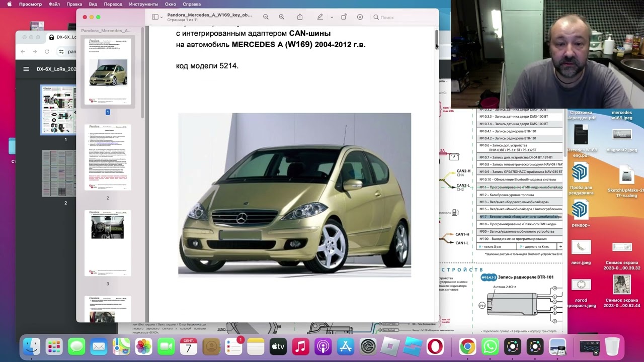The width and height of the screenshot is (644, 362).
Task: Open Opera browser from the Dock
Action: click(435, 346)
